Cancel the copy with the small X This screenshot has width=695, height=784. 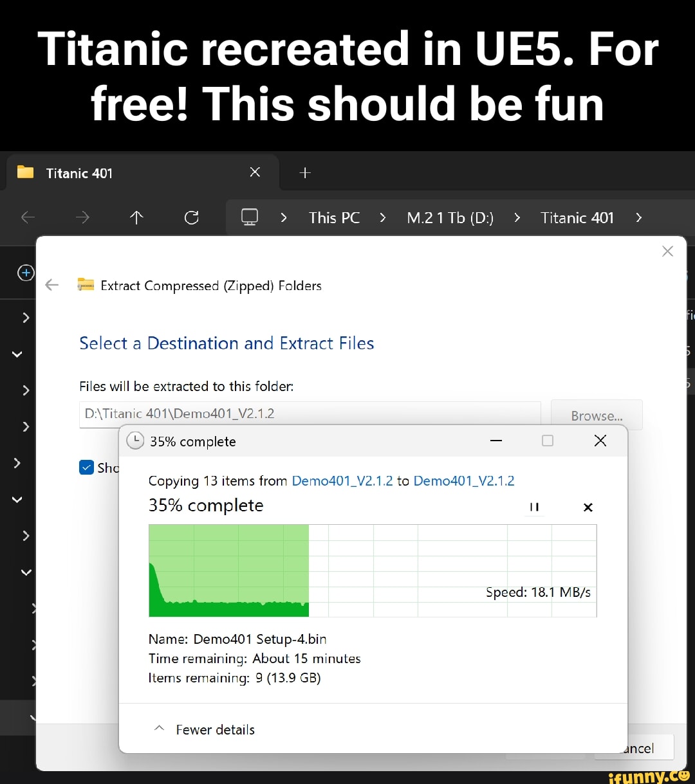[588, 507]
